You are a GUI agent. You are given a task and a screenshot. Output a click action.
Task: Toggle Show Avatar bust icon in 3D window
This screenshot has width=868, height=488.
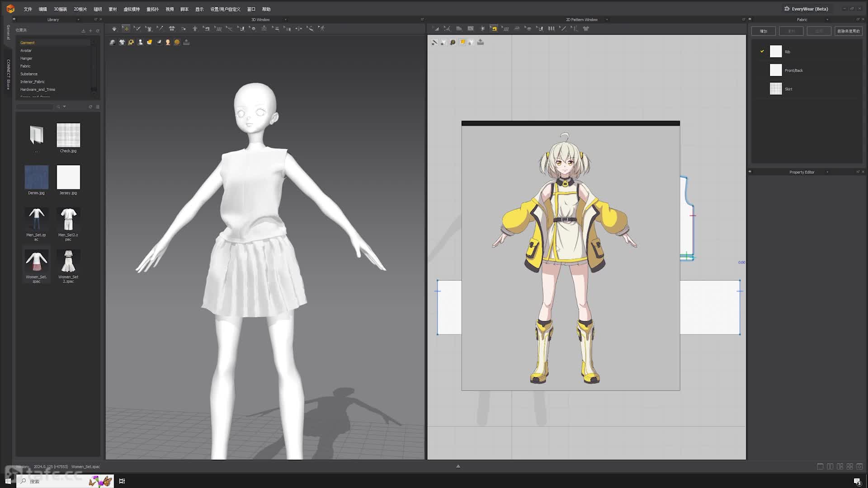click(140, 42)
